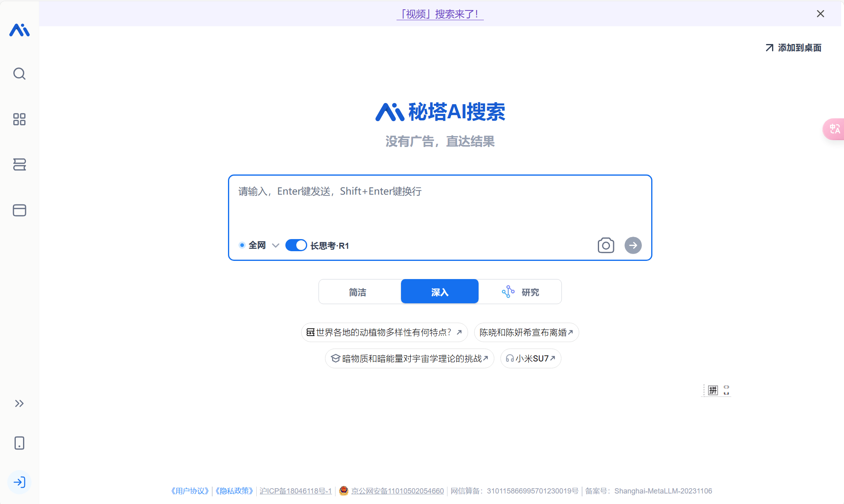The image size is (844, 504).
Task: Click the 秘塔AI logo at top left
Action: (x=19, y=30)
